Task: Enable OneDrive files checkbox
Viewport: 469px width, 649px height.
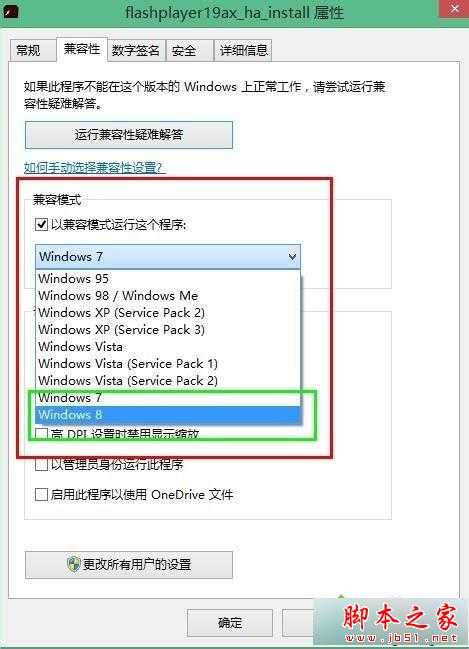Action: click(x=41, y=495)
